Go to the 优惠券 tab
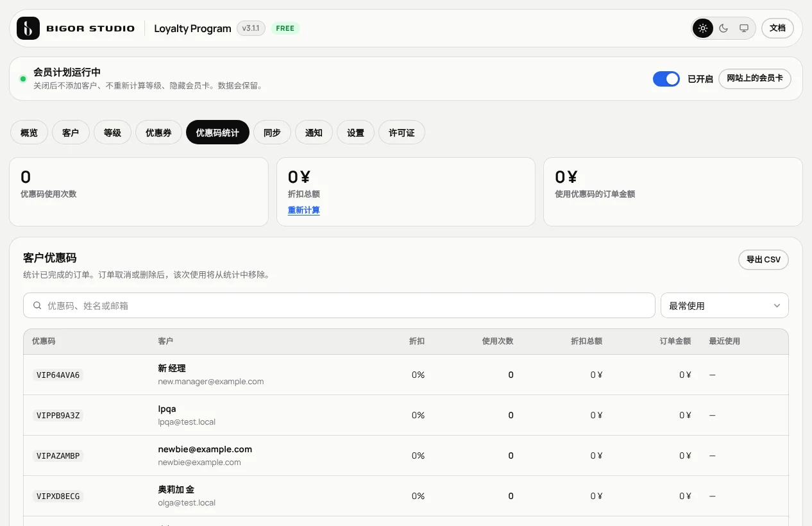Viewport: 812px width, 526px height. point(158,133)
